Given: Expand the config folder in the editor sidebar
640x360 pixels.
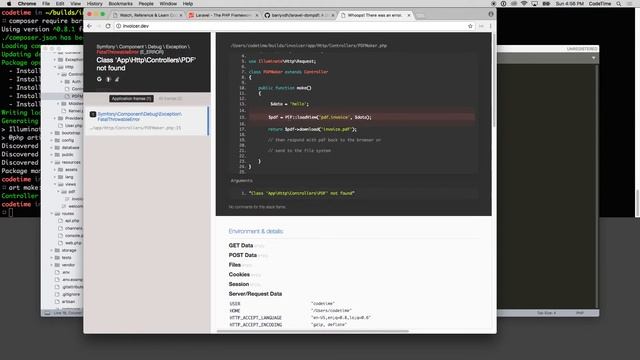Looking at the screenshot, I should [x=52, y=140].
